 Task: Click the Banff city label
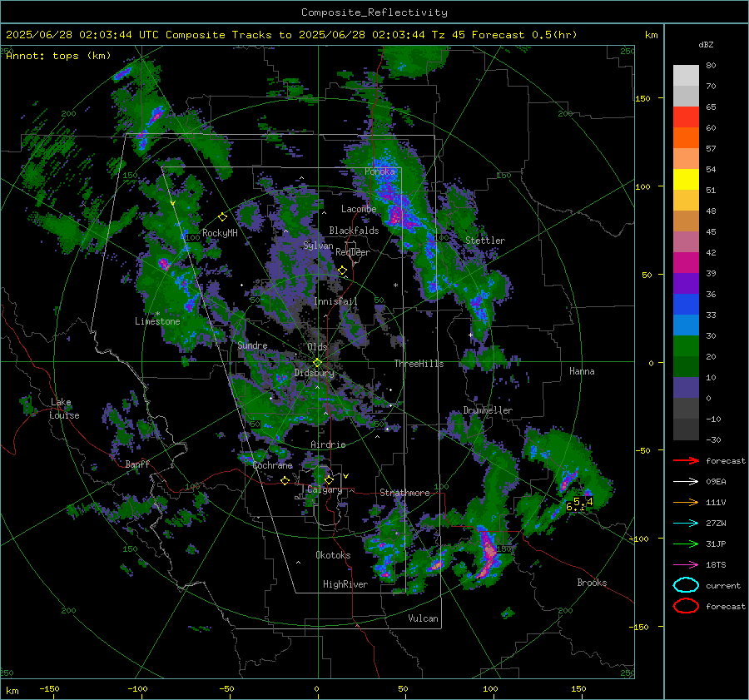137,464
